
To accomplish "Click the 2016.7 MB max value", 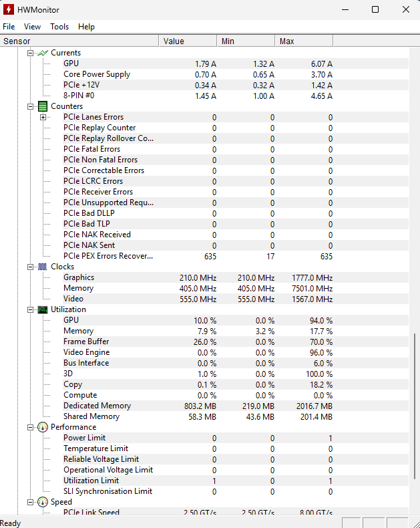I will 314,406.
